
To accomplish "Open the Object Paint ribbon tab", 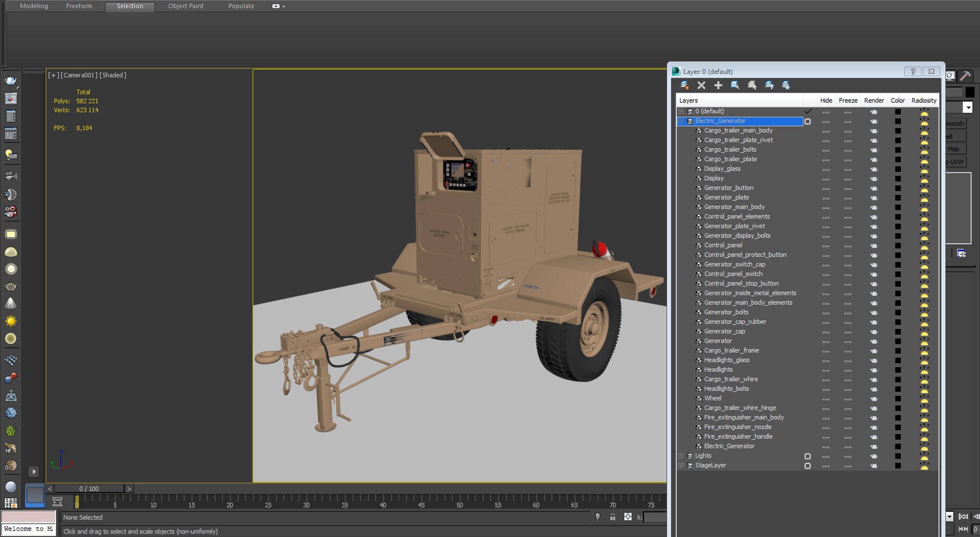I will [186, 6].
